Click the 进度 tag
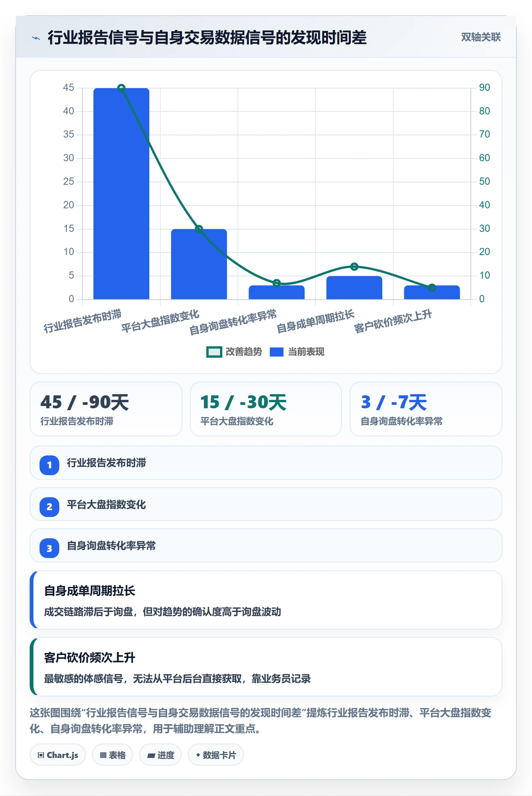This screenshot has width=532, height=796. pos(160,755)
